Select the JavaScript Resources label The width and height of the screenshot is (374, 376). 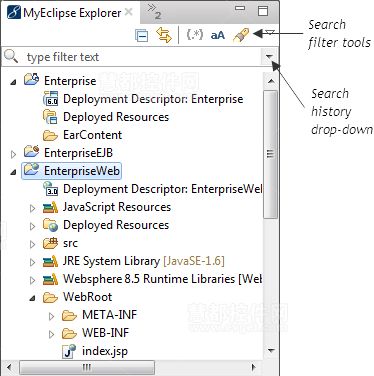(x=117, y=207)
